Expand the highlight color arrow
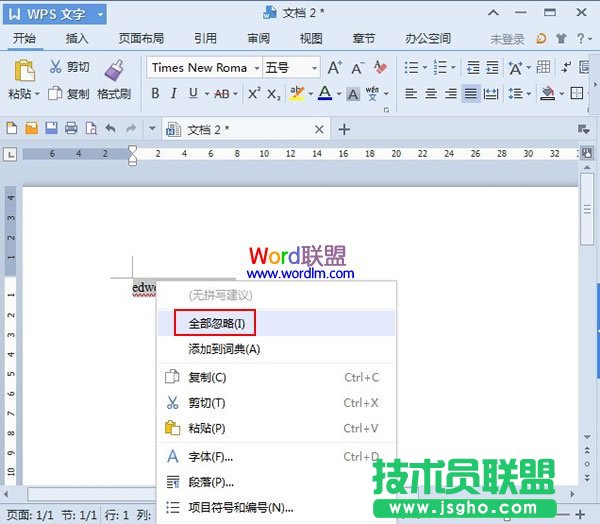The image size is (600, 524). click(x=310, y=94)
